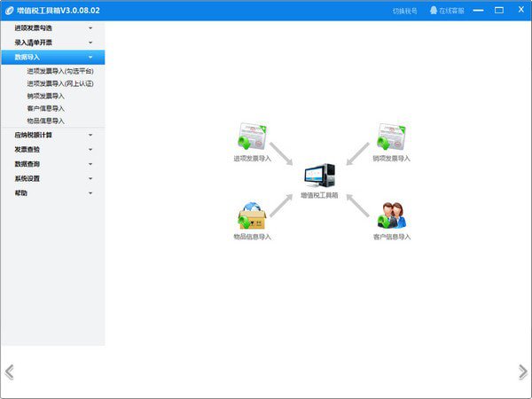Select 进项发票导入(勾选平台) in sidebar

(x=60, y=70)
